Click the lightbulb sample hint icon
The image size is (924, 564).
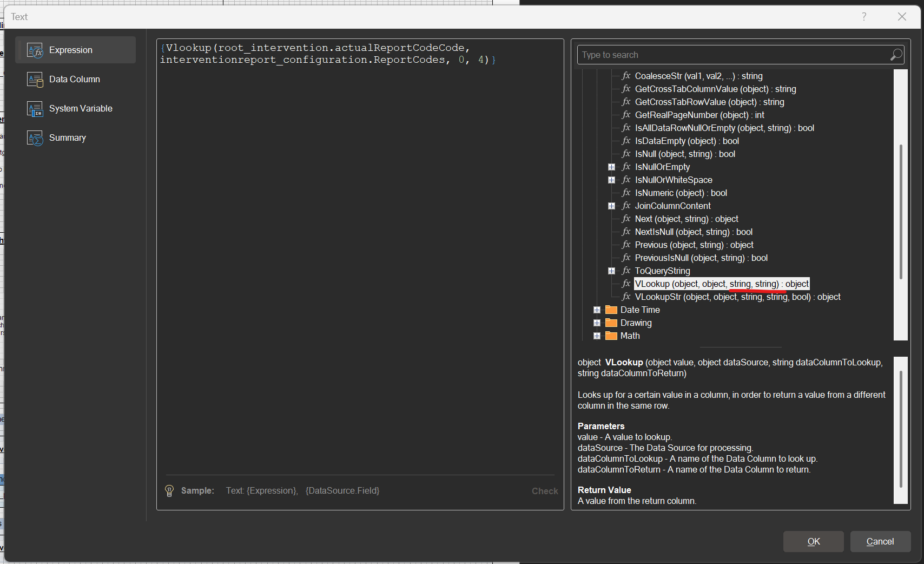[169, 491]
